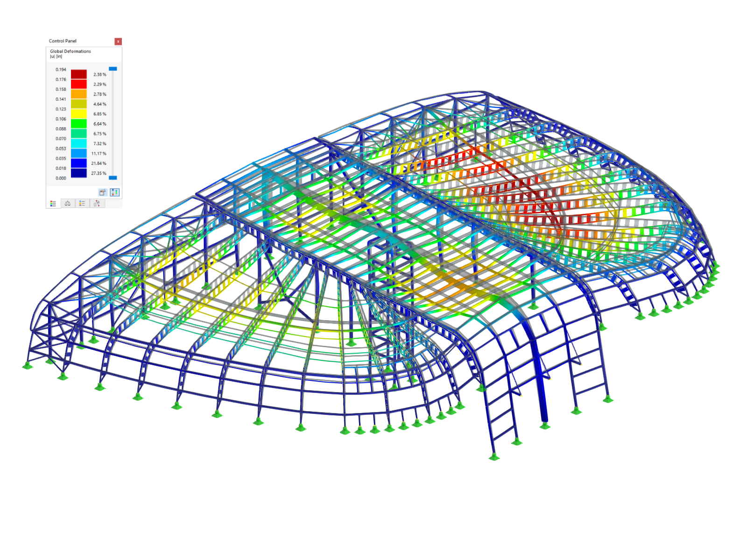Select the bright green 6.64 % swatch
The height and width of the screenshot is (560, 747).
tap(79, 124)
